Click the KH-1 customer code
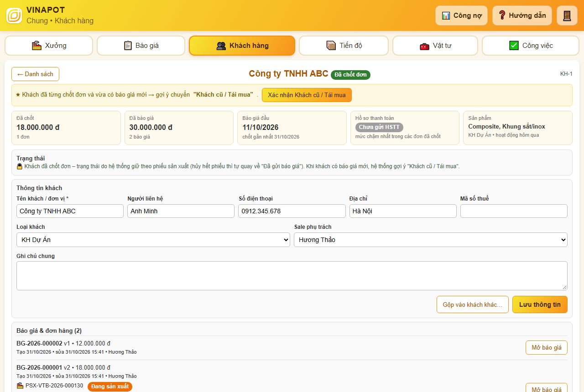 [x=566, y=74]
